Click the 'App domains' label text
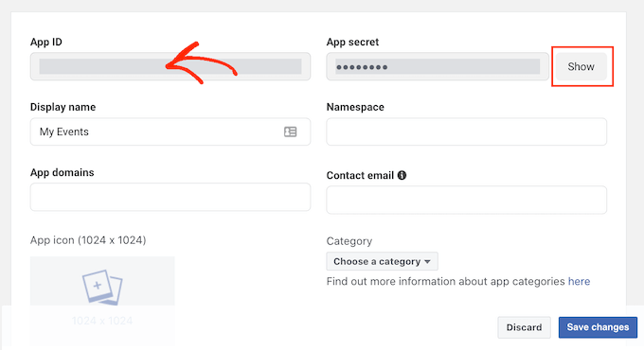644x350 pixels. [x=62, y=173]
